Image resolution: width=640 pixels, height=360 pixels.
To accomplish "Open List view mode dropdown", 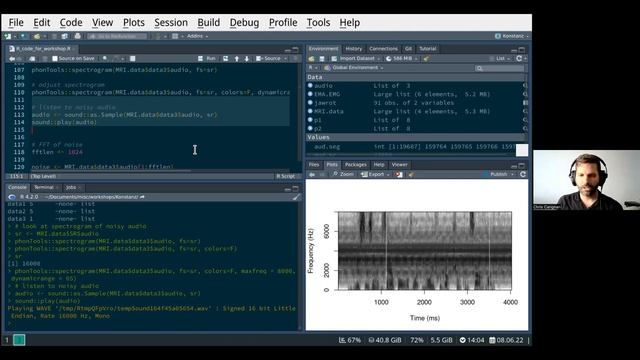I will point(500,59).
